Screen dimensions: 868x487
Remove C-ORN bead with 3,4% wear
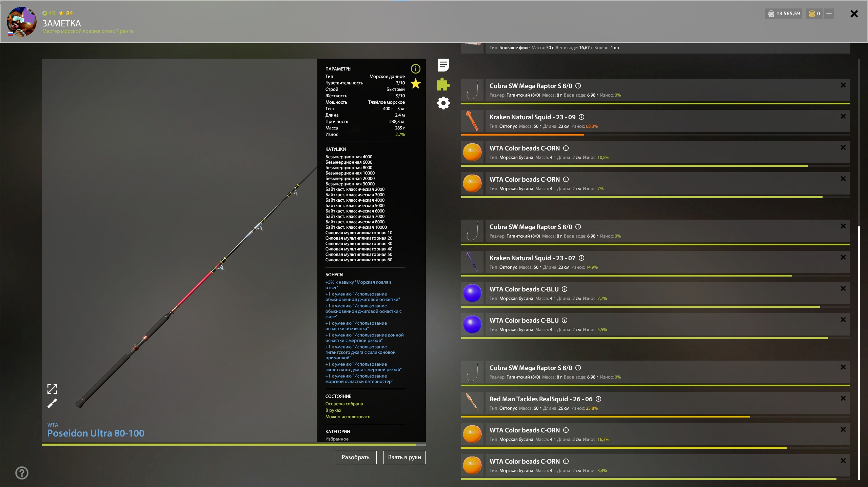click(x=843, y=461)
